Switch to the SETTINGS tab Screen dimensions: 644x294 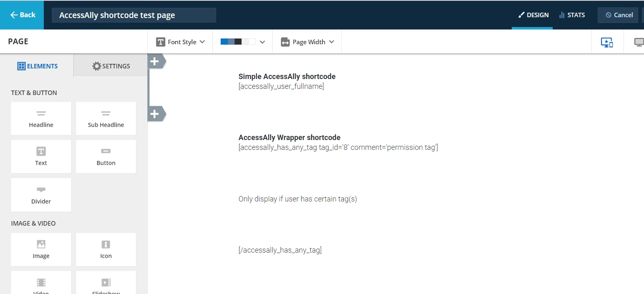111,66
